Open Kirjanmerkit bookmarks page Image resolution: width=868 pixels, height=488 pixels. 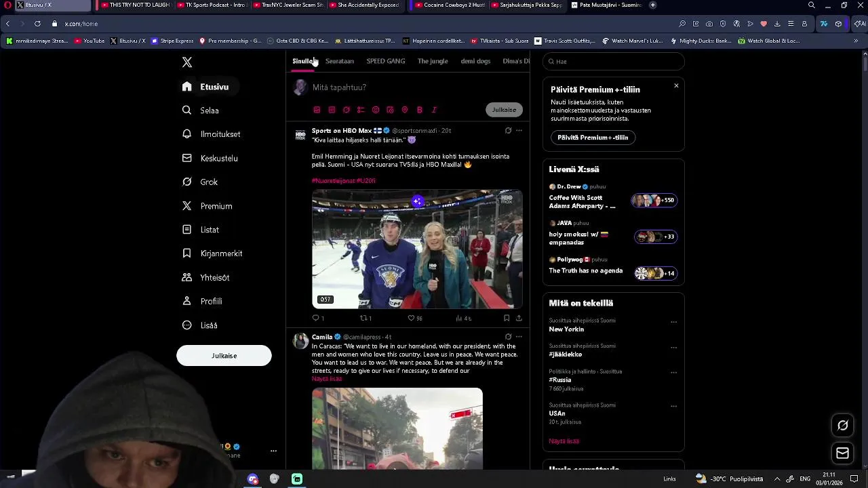pos(212,253)
